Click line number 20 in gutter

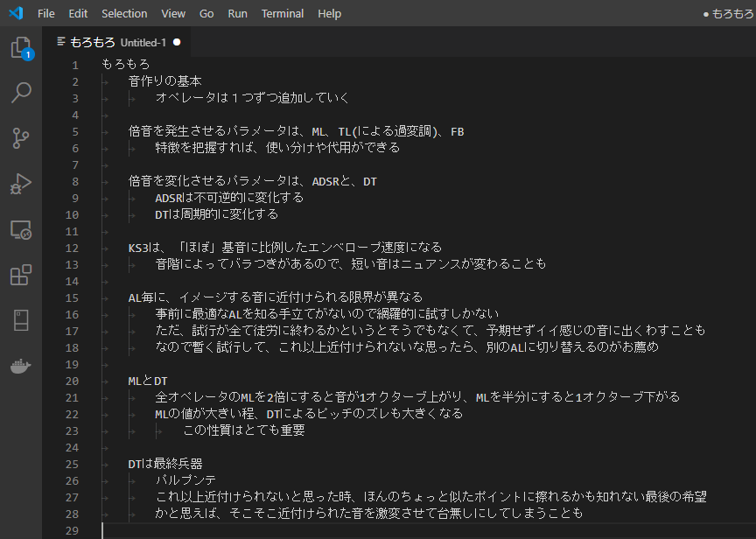point(72,381)
